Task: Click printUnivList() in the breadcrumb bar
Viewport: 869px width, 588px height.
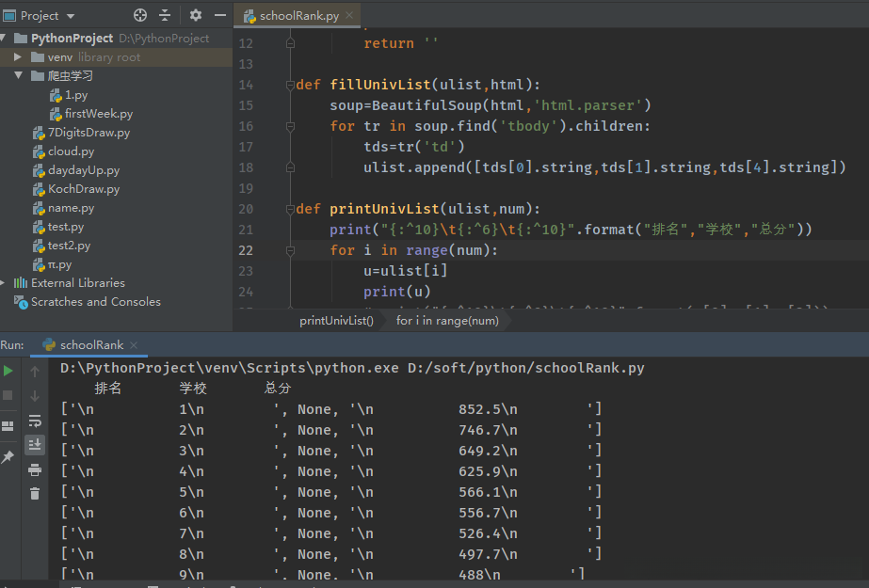Action: point(336,321)
